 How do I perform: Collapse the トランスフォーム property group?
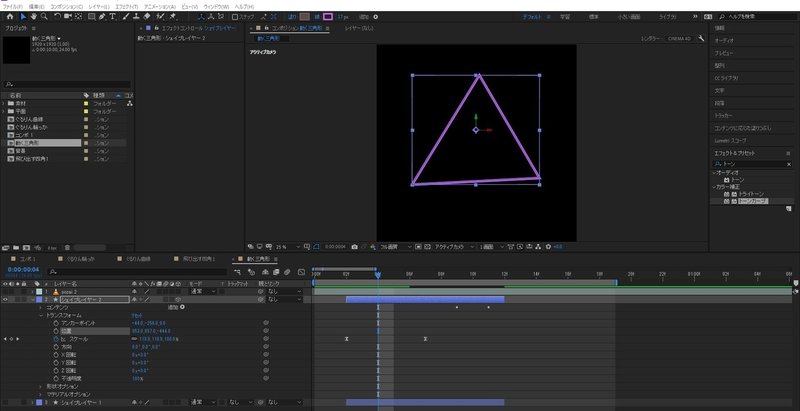click(x=41, y=316)
